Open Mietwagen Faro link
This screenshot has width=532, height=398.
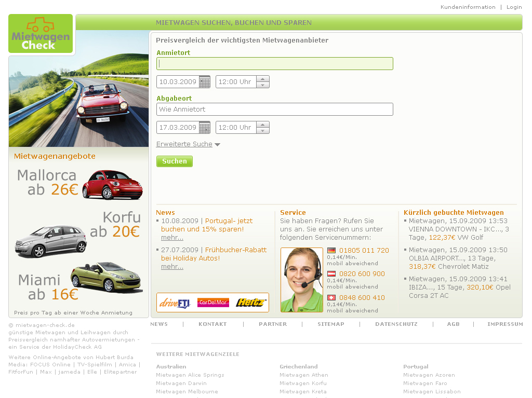pyautogui.click(x=425, y=383)
